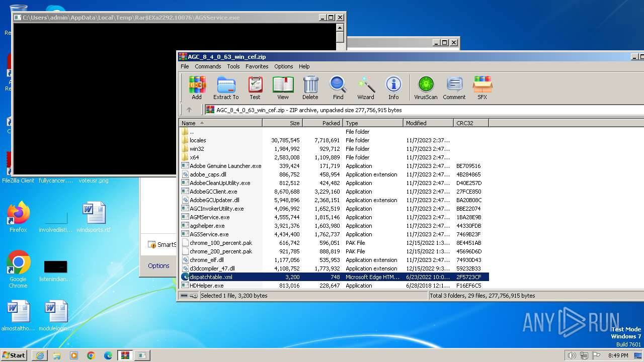Screen dimensions: 644x362
Task: Select the locales folder
Action: click(198, 140)
